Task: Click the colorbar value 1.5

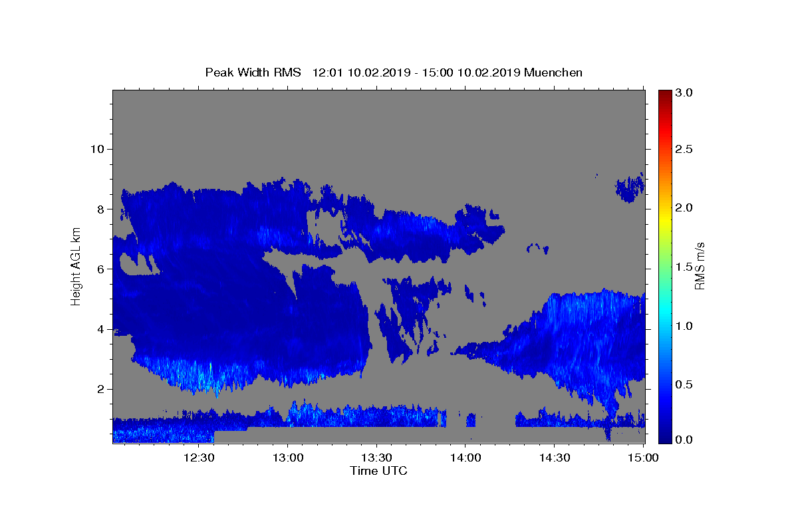Action: click(x=684, y=267)
